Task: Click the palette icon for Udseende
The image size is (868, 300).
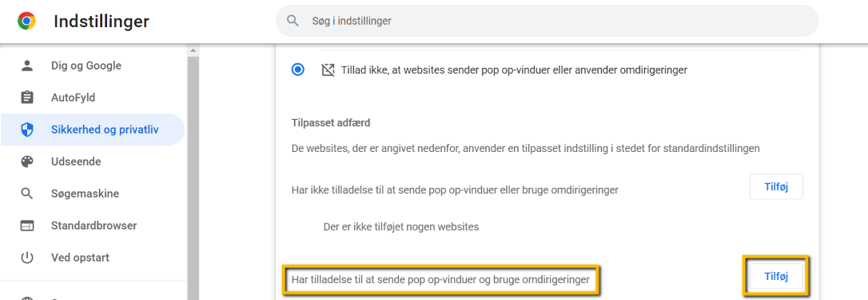Action: click(x=27, y=162)
